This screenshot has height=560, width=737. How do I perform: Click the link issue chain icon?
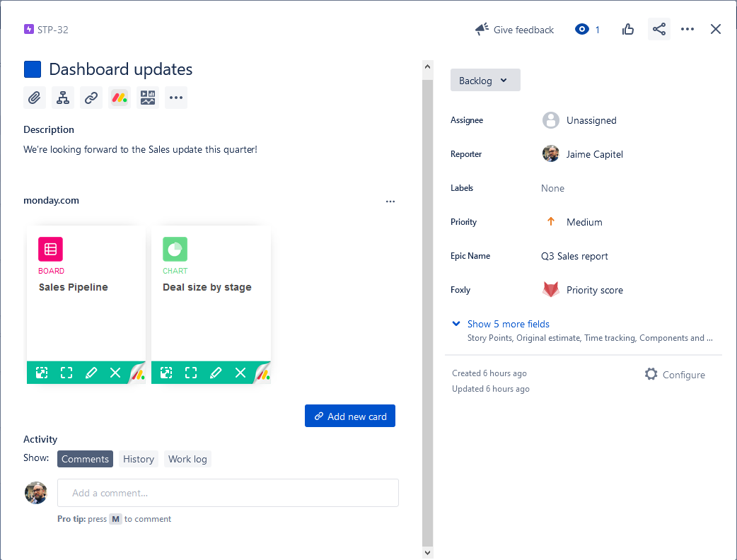[x=91, y=98]
